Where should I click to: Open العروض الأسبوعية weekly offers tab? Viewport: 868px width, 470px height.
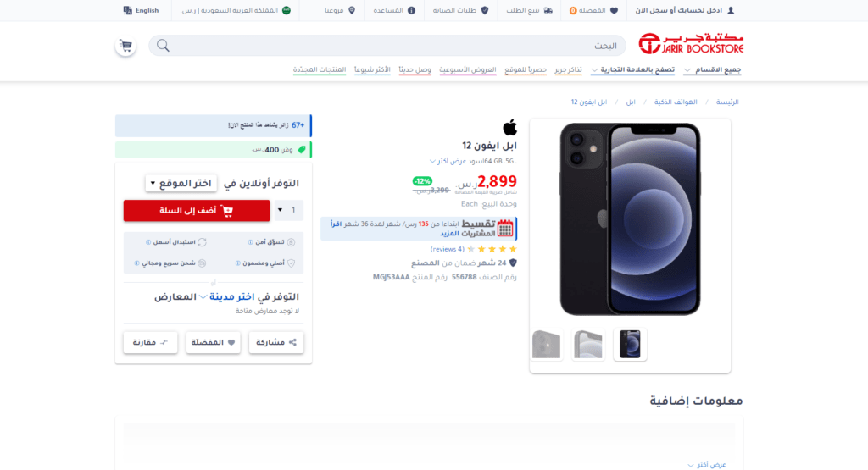(x=467, y=69)
